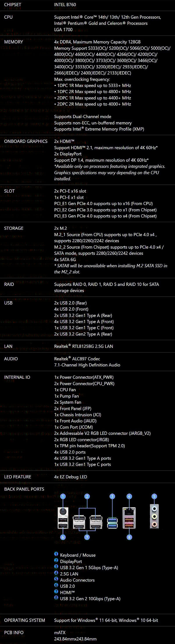Click callout circle 7 below HDMI ports
Screen dimensions: 175x644
(87, 537)
